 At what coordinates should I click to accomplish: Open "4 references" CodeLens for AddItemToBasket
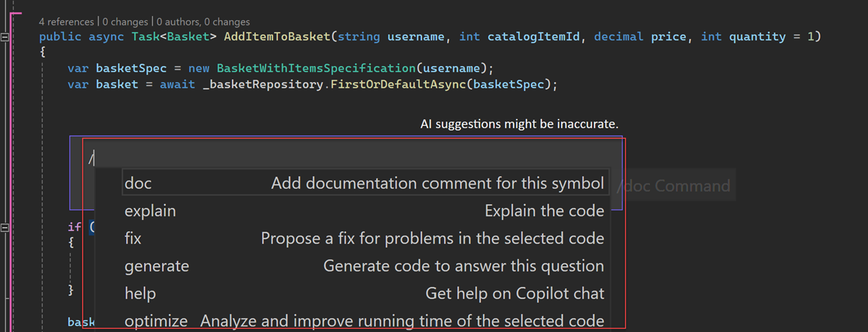[x=66, y=22]
